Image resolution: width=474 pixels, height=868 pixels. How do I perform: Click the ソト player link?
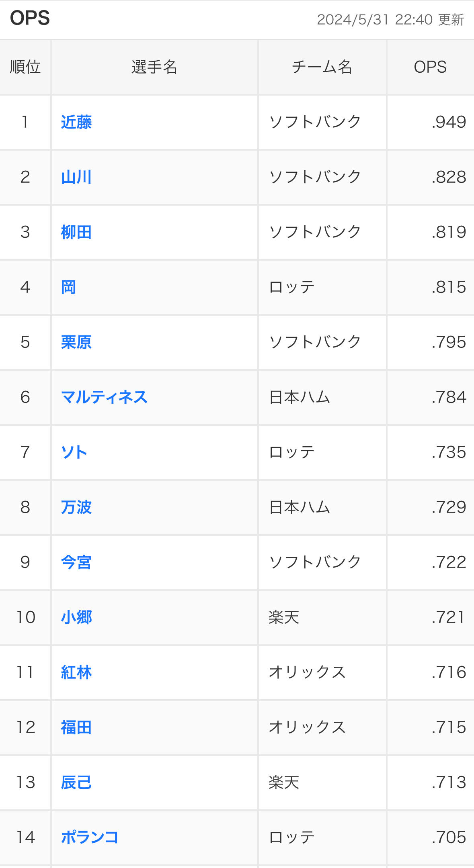click(74, 452)
